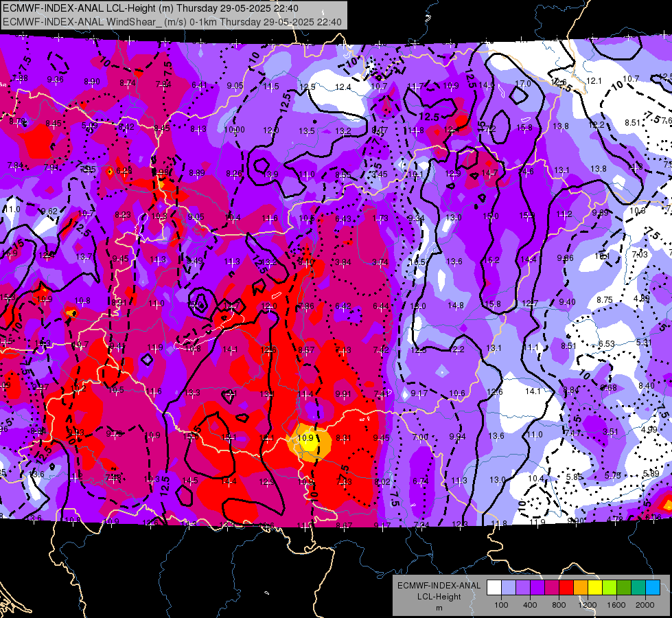Click the wind shear value 6.74
The height and width of the screenshot is (618, 672).
click(x=420, y=481)
